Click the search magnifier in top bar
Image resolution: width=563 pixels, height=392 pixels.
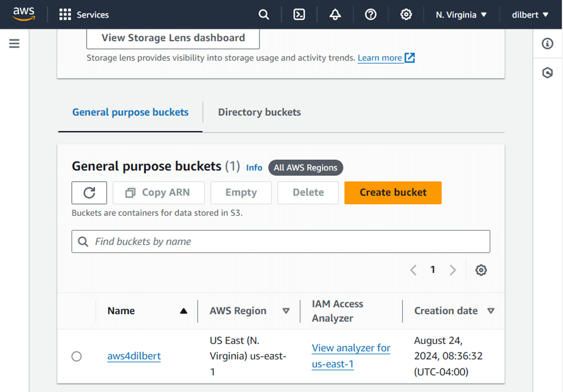click(x=264, y=15)
